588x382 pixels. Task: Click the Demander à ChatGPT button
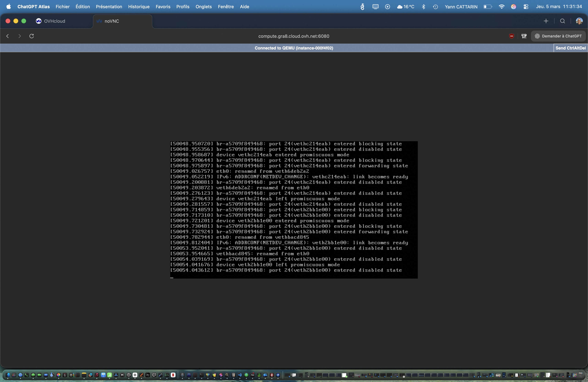point(558,36)
